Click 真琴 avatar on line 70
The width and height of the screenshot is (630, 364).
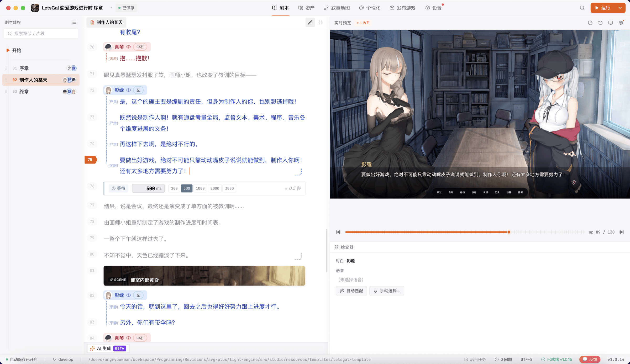pos(108,47)
